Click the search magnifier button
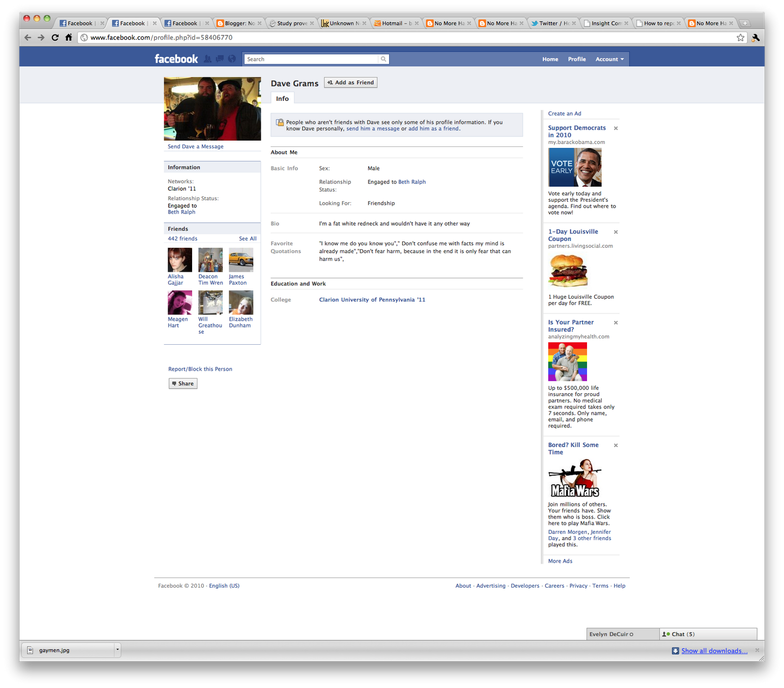784x688 pixels. (384, 59)
